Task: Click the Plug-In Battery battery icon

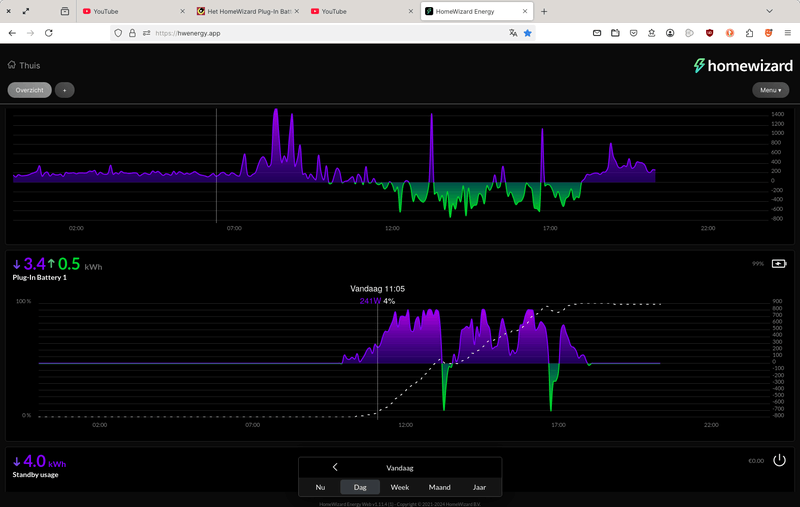Action: (779, 263)
